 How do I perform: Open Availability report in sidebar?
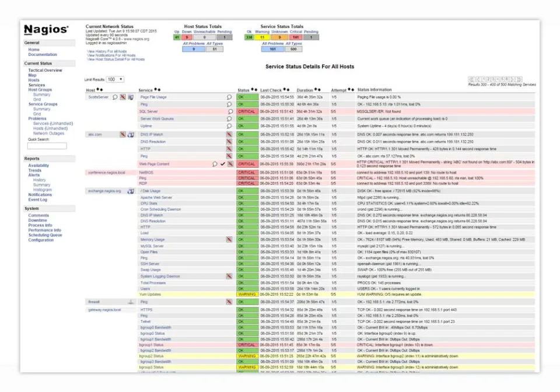point(38,166)
